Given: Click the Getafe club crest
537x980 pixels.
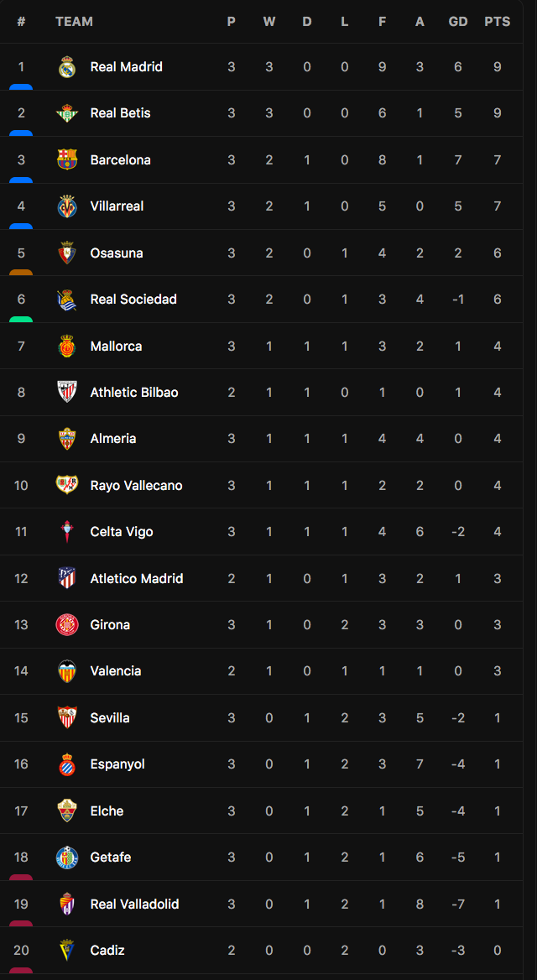Looking at the screenshot, I should point(67,857).
